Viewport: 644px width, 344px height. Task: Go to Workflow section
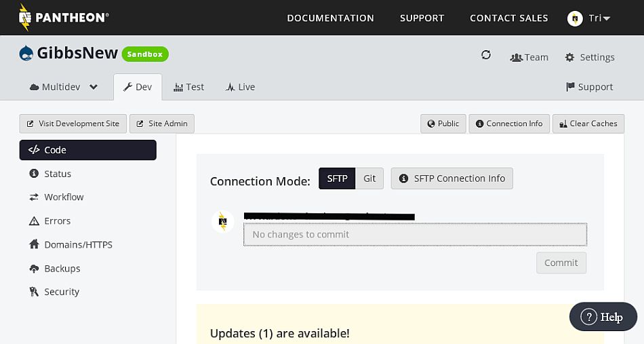(x=64, y=197)
